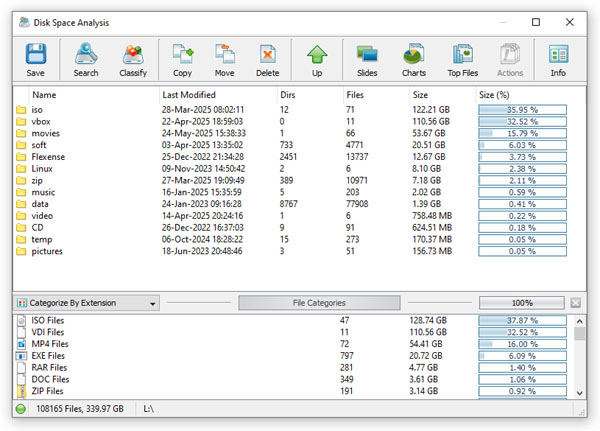Click the Move toolbar icon
The image size is (600, 431).
(225, 54)
